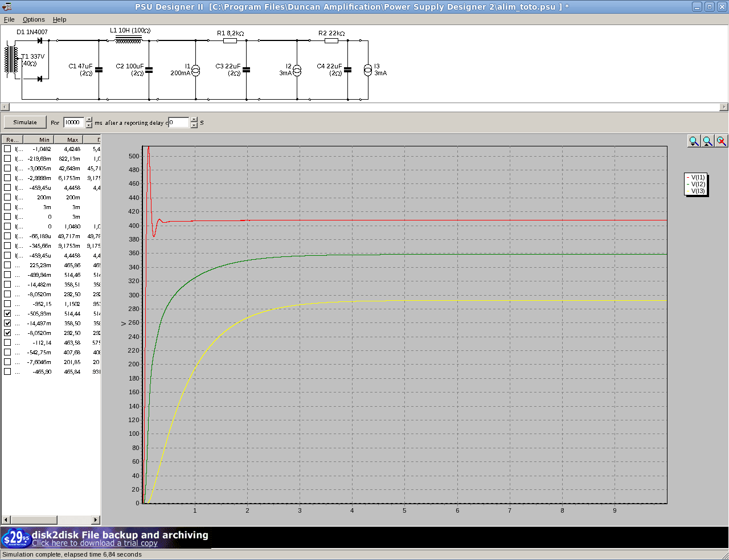Click the zoom in magnifier icon
Image resolution: width=729 pixels, height=560 pixels.
point(694,141)
